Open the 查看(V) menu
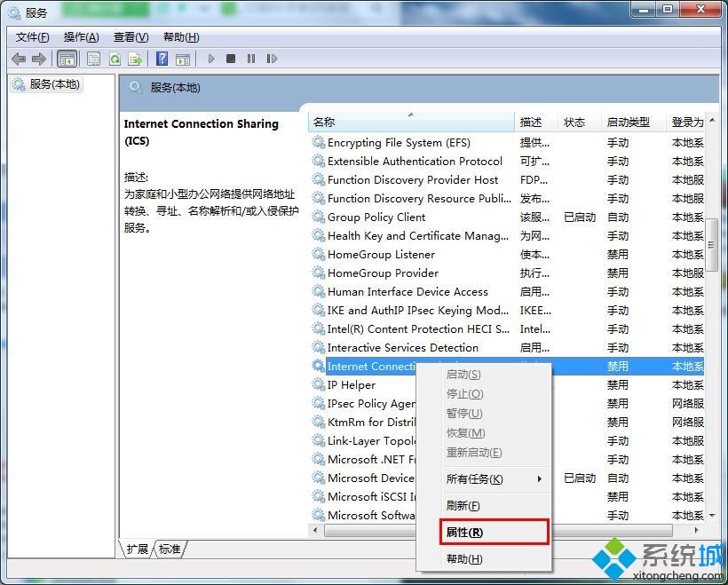Viewport: 728px width, 585px height. (x=131, y=37)
